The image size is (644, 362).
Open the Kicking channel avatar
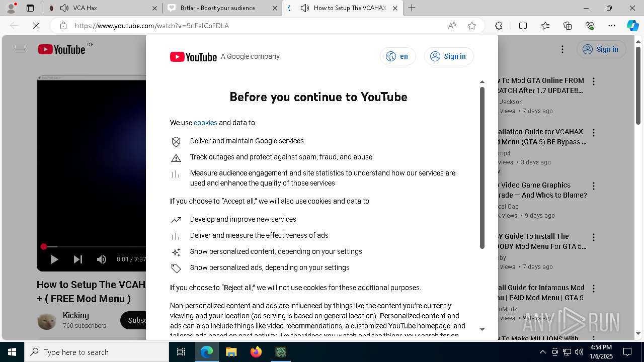pos(47,321)
